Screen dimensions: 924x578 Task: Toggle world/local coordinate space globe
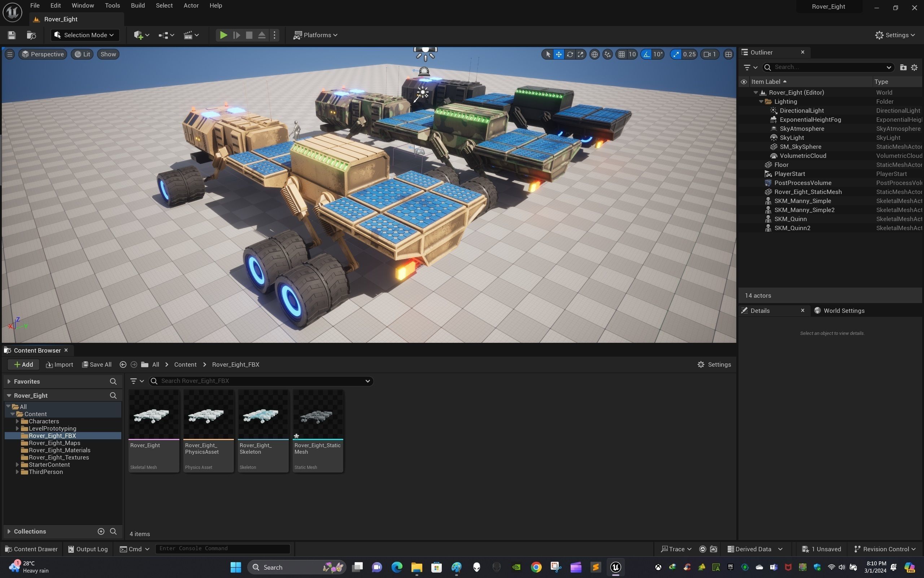[594, 54]
